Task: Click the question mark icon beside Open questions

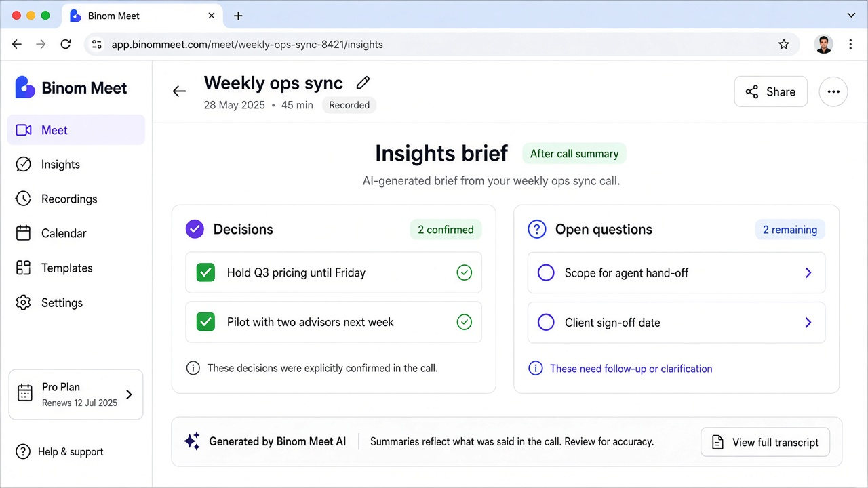Action: pyautogui.click(x=536, y=229)
